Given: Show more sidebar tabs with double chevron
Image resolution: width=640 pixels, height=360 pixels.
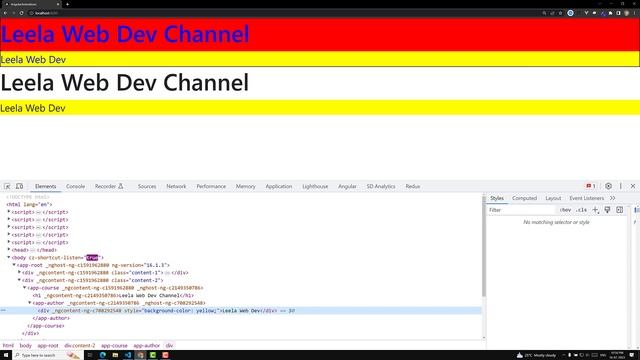Looking at the screenshot, I should (613, 198).
